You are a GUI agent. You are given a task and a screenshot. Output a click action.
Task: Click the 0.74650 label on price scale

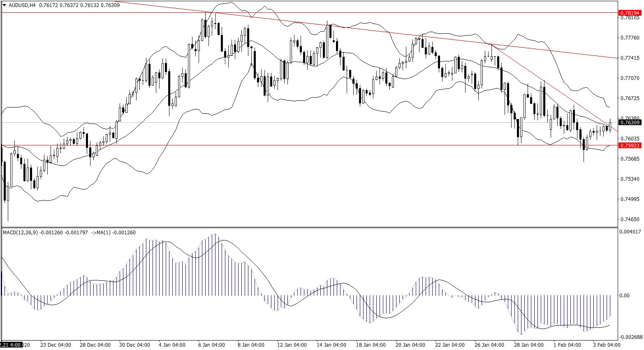pos(630,219)
